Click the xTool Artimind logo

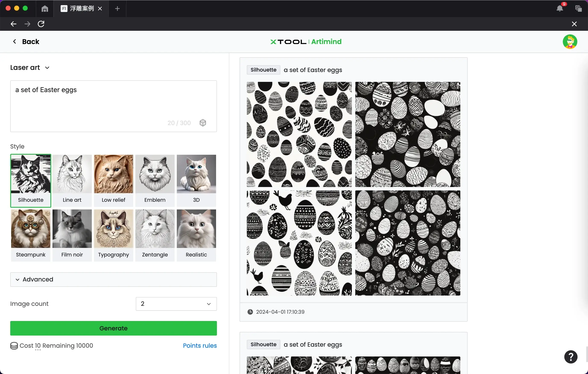[306, 41]
